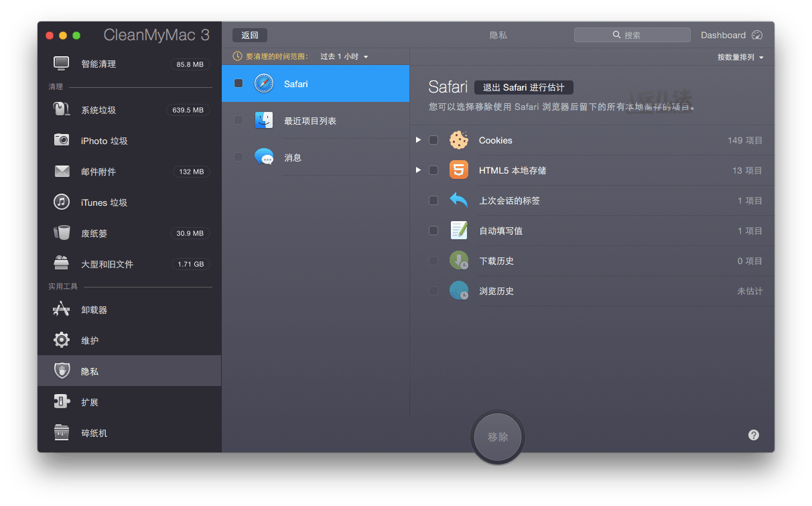Toggle the 消息 checkbox
The width and height of the screenshot is (812, 506).
tap(239, 157)
